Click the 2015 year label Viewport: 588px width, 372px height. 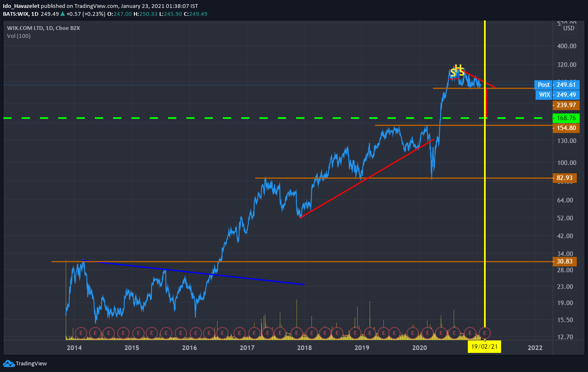pyautogui.click(x=132, y=347)
